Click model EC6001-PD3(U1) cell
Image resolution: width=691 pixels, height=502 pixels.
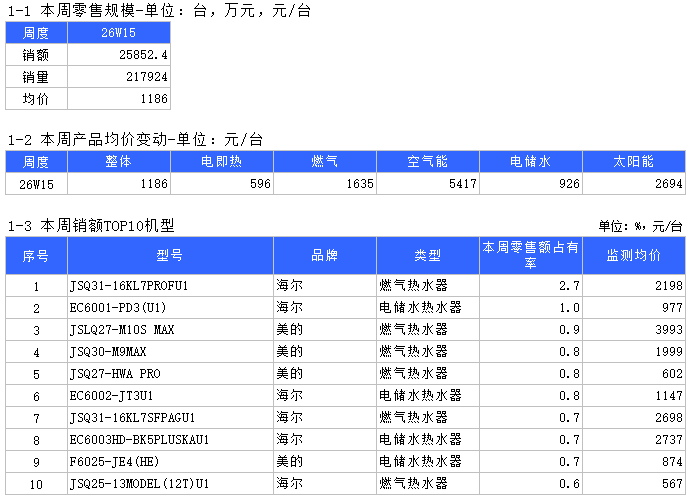pos(170,307)
